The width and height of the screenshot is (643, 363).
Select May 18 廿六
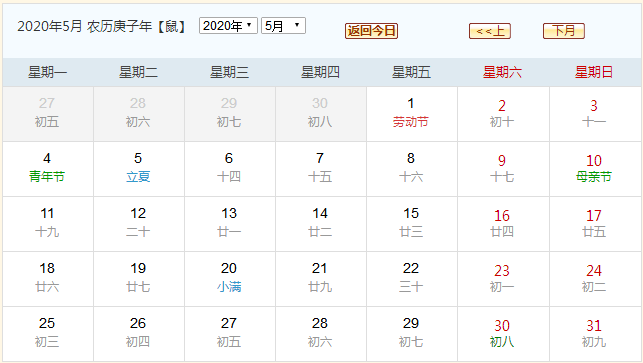pyautogui.click(x=48, y=279)
